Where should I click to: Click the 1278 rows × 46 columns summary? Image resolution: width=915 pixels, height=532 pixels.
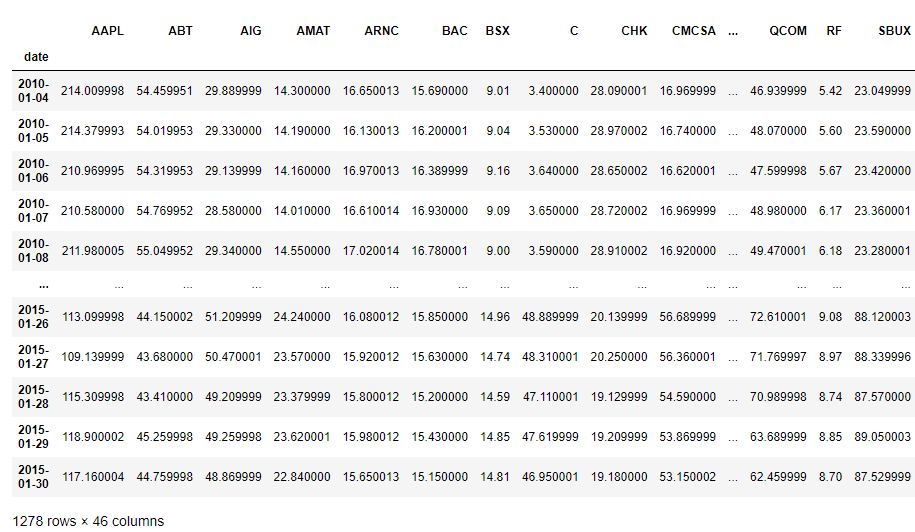tap(88, 522)
